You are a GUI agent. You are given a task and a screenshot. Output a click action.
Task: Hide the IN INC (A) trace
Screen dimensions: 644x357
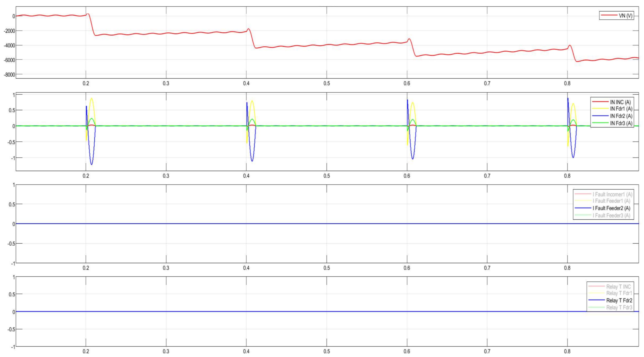[x=620, y=102]
